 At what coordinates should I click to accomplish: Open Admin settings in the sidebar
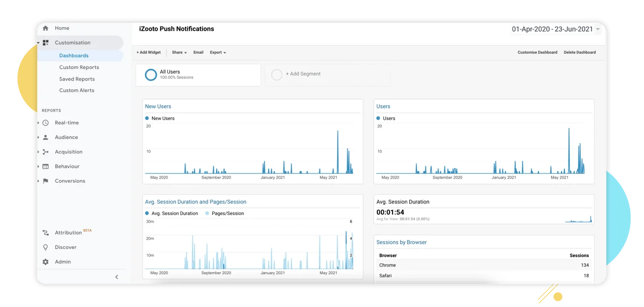click(x=63, y=262)
